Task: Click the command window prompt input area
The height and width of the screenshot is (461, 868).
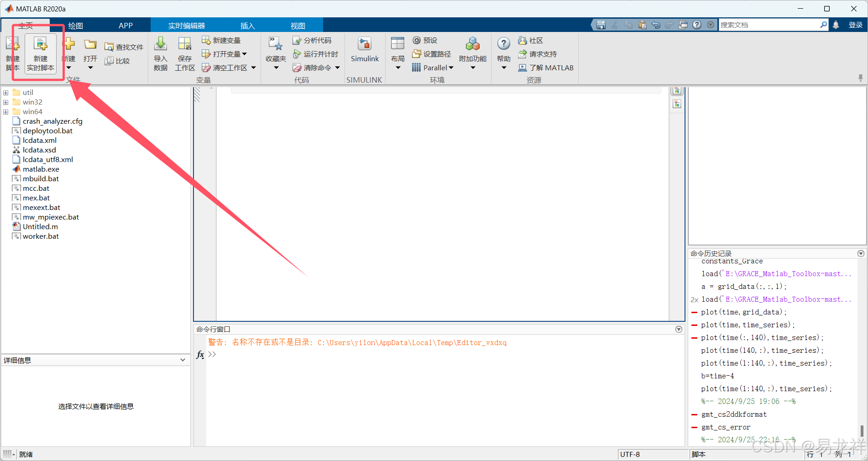Action: pos(445,354)
